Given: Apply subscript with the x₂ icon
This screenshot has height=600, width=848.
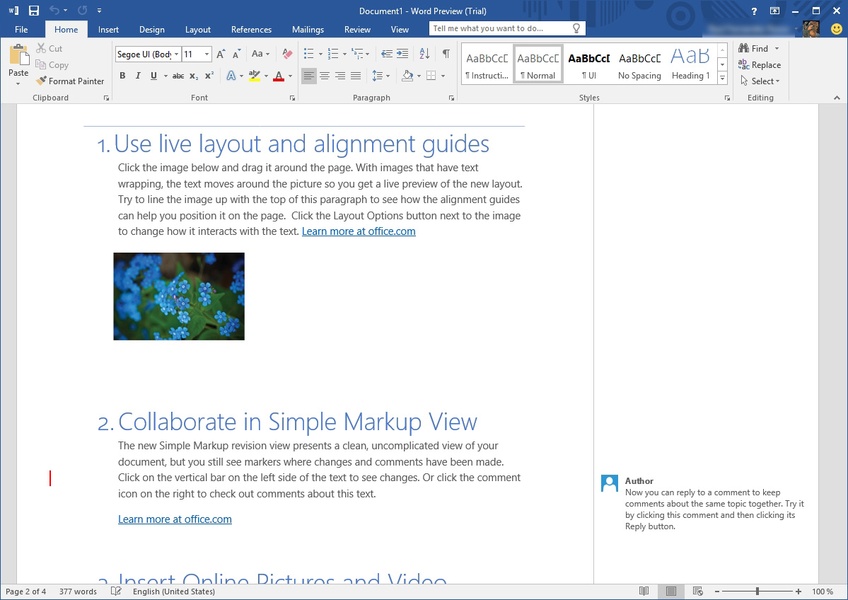Looking at the screenshot, I should point(194,76).
